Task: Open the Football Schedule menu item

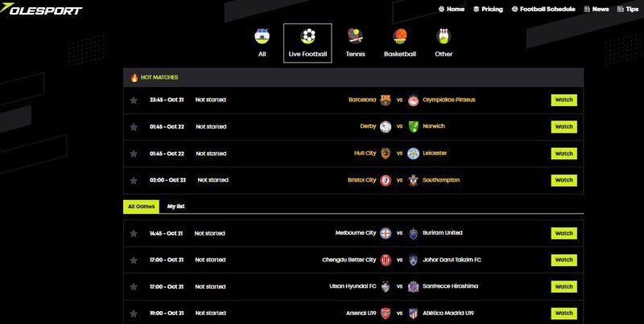Action: pyautogui.click(x=547, y=9)
